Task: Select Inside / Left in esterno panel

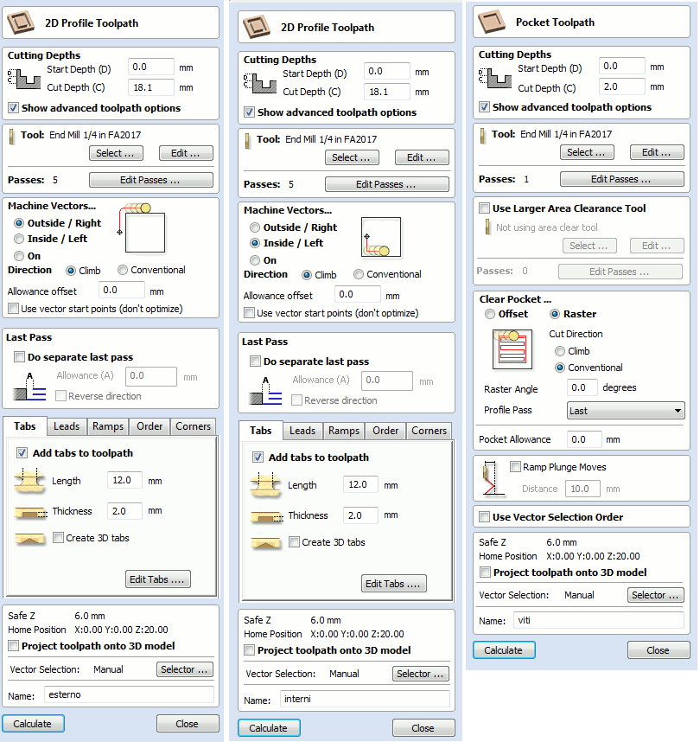Action: (19, 239)
